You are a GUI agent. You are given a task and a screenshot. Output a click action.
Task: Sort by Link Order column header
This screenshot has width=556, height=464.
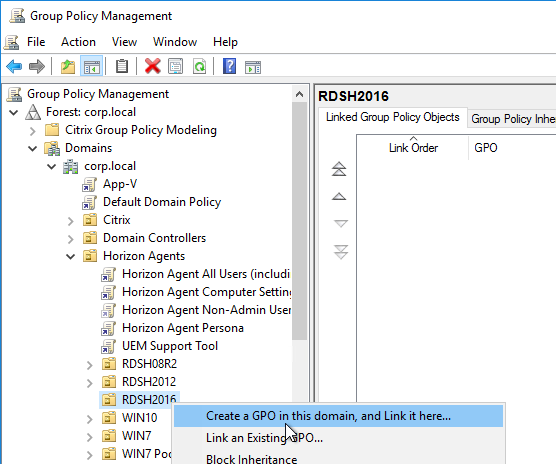coord(413,148)
